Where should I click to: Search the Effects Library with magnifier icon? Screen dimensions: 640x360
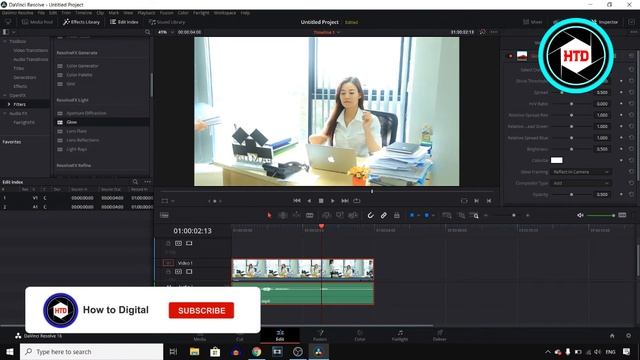point(147,32)
